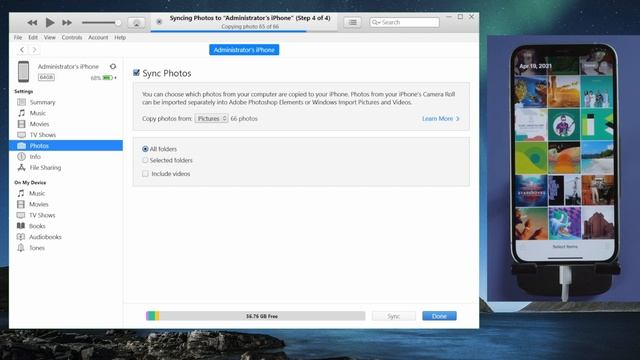The width and height of the screenshot is (640, 360).
Task: Open the Edit menu
Action: point(33,37)
